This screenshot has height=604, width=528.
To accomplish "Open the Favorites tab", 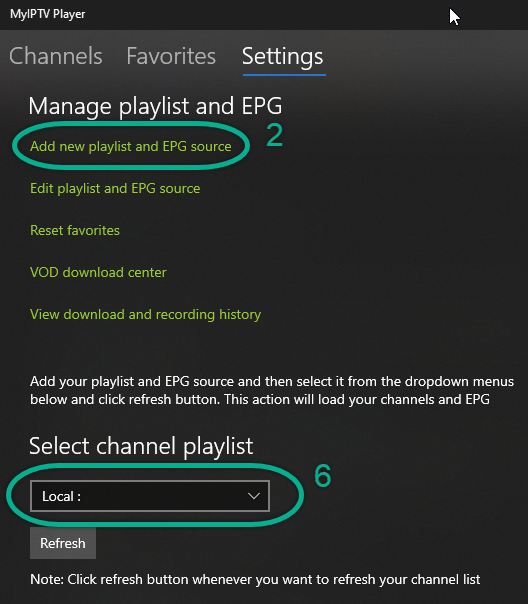I will pos(171,56).
